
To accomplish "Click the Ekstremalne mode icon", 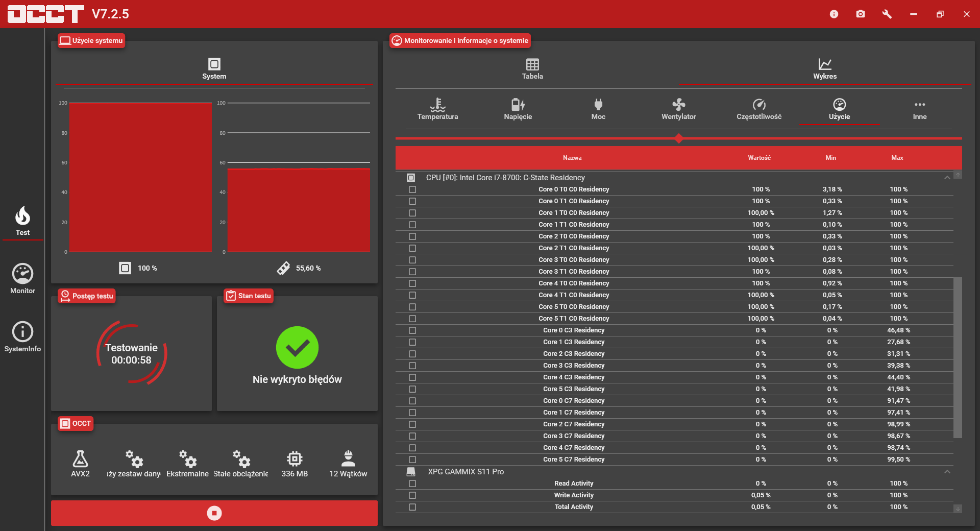I will tap(187, 459).
